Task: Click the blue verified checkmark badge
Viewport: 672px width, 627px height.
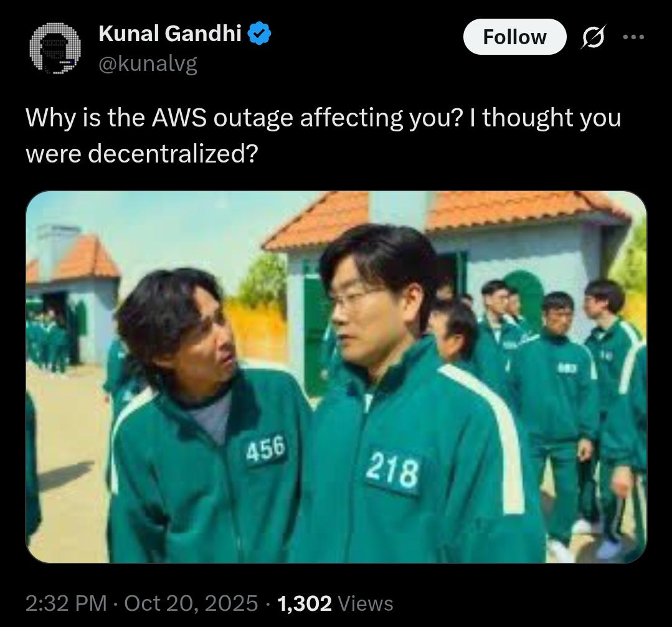Action: click(x=259, y=34)
